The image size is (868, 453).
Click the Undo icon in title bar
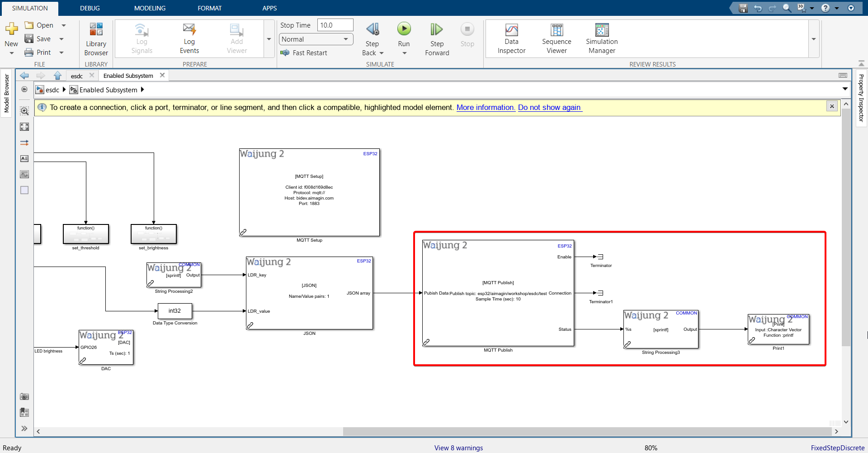tap(758, 8)
